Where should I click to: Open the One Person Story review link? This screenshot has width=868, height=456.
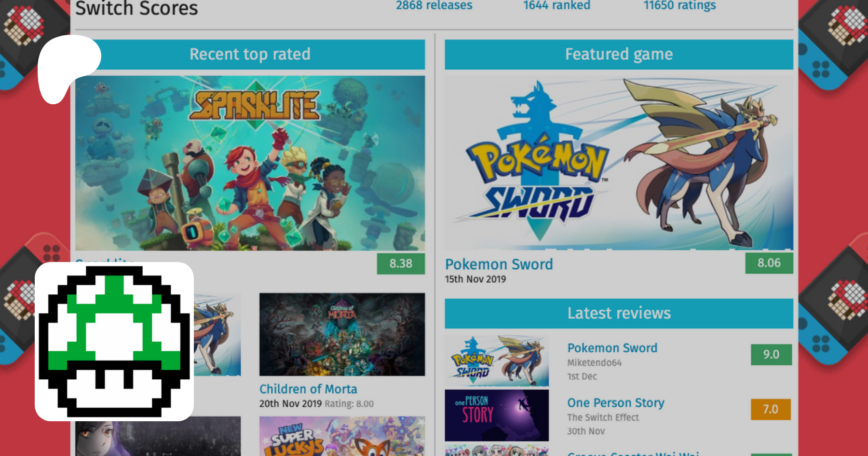[615, 403]
